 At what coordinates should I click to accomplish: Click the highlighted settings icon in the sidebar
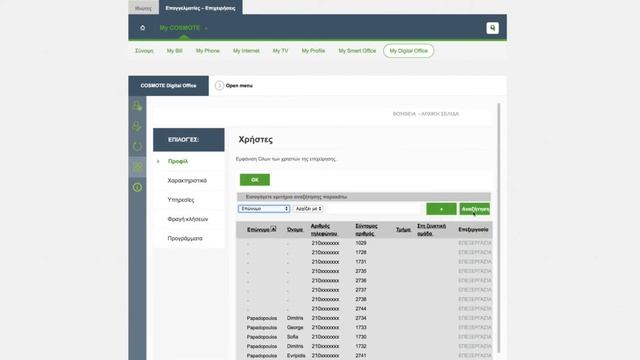coord(137,167)
